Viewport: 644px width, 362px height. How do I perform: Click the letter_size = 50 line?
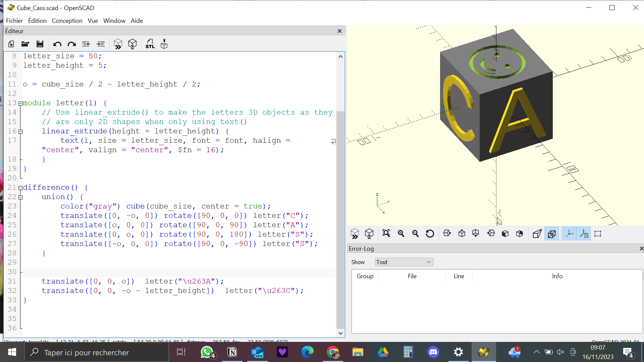(62, 56)
